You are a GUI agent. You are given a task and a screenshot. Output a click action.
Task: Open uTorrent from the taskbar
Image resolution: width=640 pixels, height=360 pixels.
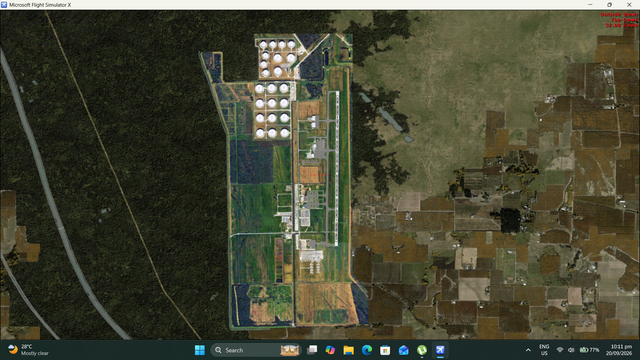(x=422, y=350)
